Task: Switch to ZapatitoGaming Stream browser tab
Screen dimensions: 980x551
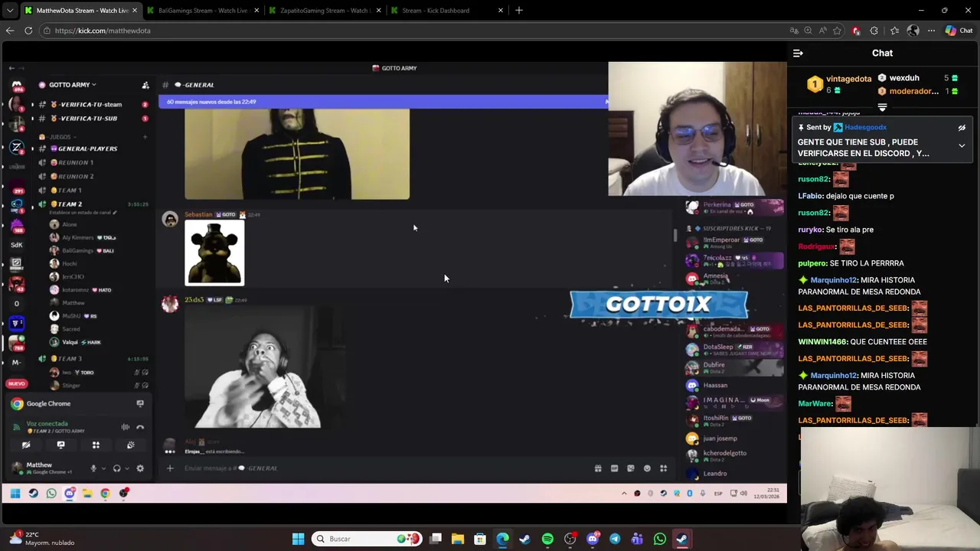Action: click(x=325, y=11)
